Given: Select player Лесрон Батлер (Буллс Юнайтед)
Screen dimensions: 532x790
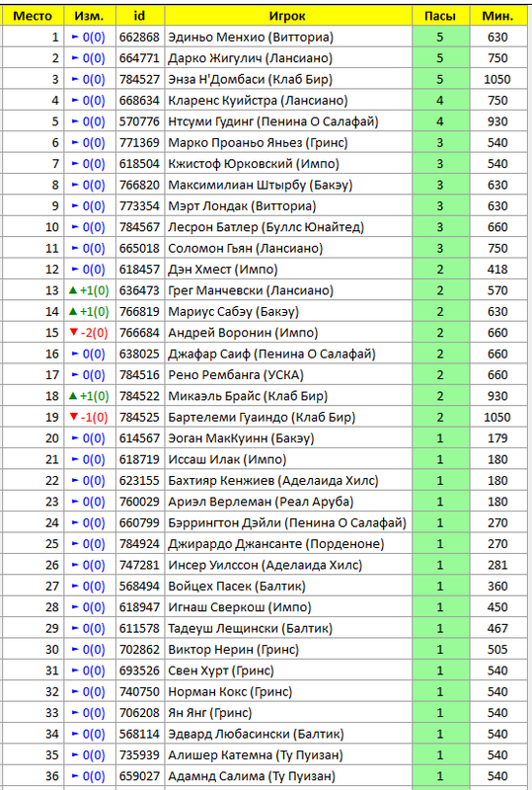Looking at the screenshot, I should click(266, 228).
